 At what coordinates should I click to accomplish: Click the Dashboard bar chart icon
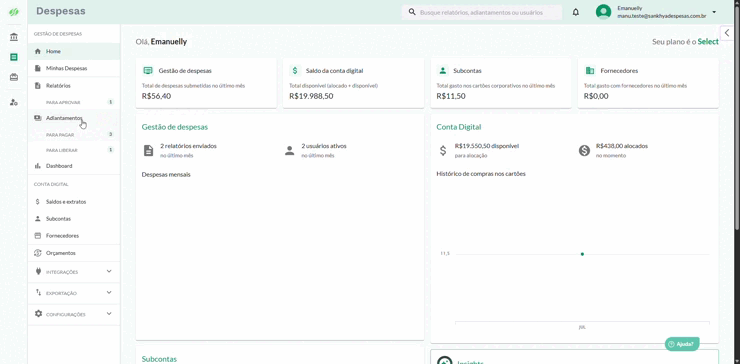point(38,166)
